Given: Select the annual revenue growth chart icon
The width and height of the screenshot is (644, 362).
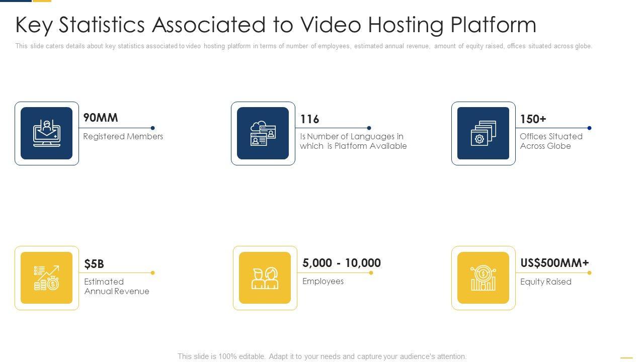Looking at the screenshot, I should pyautogui.click(x=47, y=278).
